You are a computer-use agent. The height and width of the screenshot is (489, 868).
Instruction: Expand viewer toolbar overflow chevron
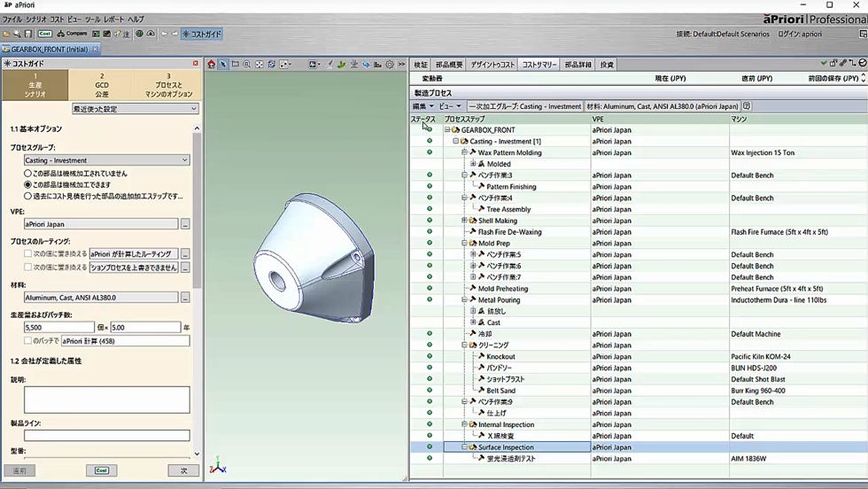401,65
